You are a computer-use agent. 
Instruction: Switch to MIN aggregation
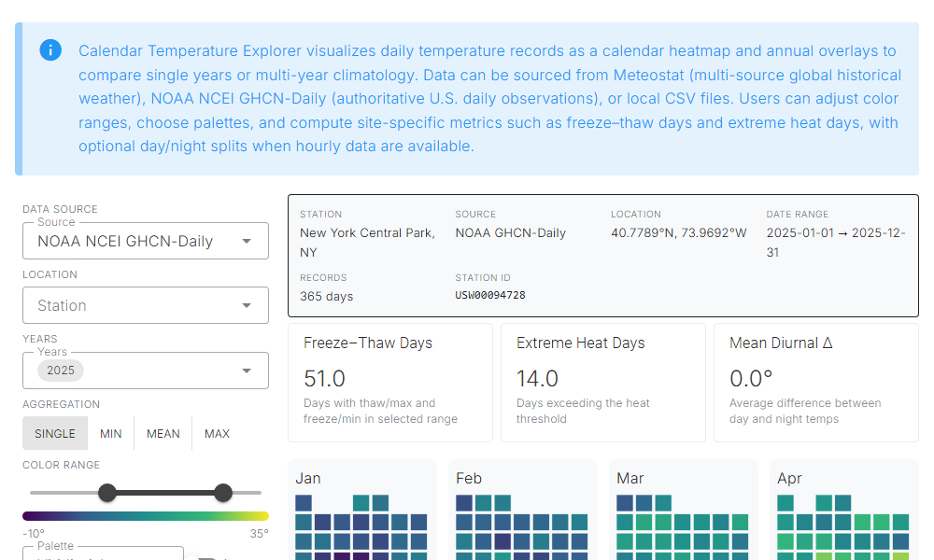110,433
